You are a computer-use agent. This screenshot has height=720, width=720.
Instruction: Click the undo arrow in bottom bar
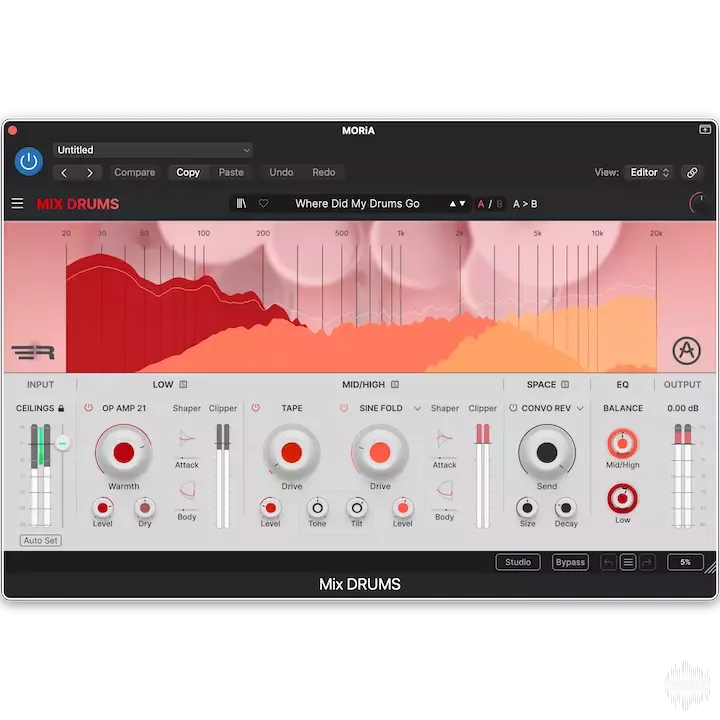pos(608,562)
